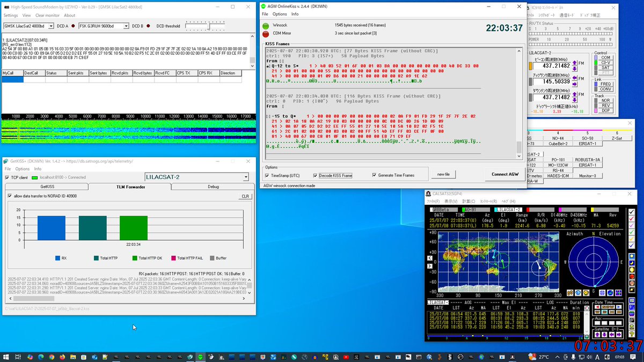Open Clear monitor menu in SoundModem
Image resolution: width=644 pixels, height=362 pixels.
tap(47, 16)
